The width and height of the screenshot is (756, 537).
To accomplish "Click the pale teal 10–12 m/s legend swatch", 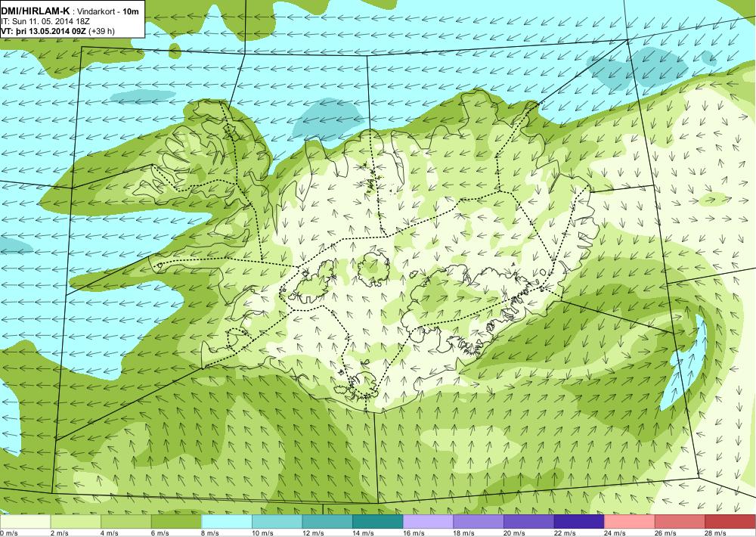I will (277, 522).
